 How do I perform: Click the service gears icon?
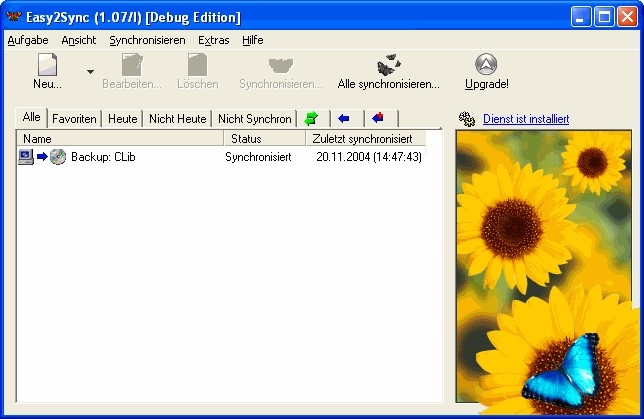tap(467, 119)
